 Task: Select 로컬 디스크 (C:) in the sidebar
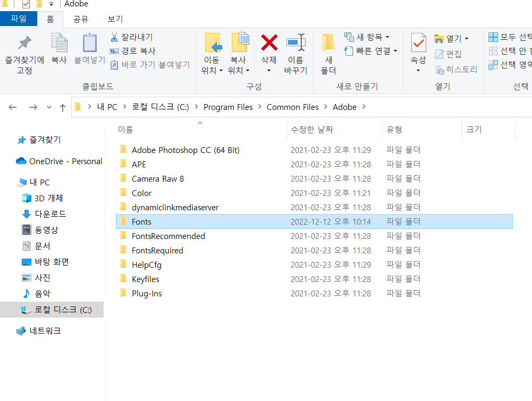click(x=52, y=310)
